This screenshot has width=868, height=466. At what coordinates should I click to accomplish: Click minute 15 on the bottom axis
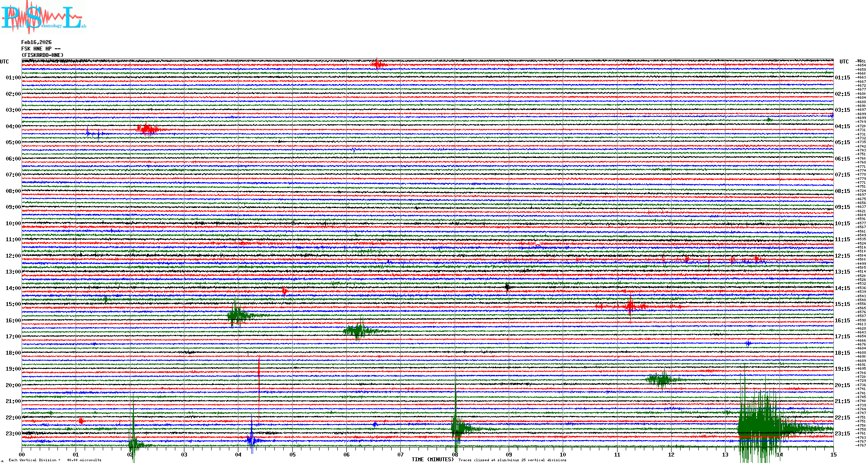[833, 455]
